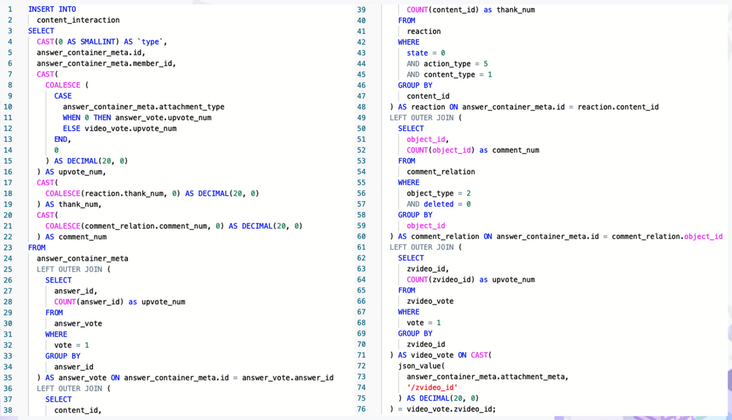Click the INSERT INTO keyword on line 1
Image resolution: width=732 pixels, height=420 pixels.
(52, 9)
